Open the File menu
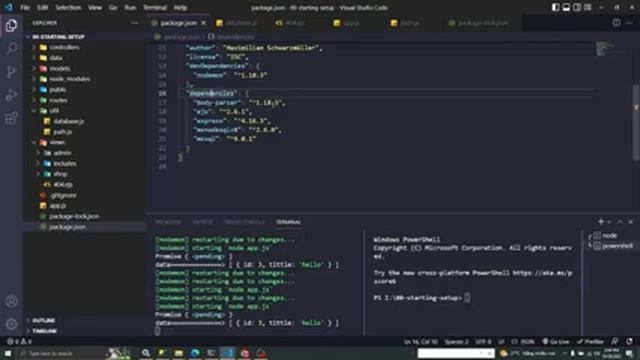Screen dimensions: 640x360 tap(25, 7)
